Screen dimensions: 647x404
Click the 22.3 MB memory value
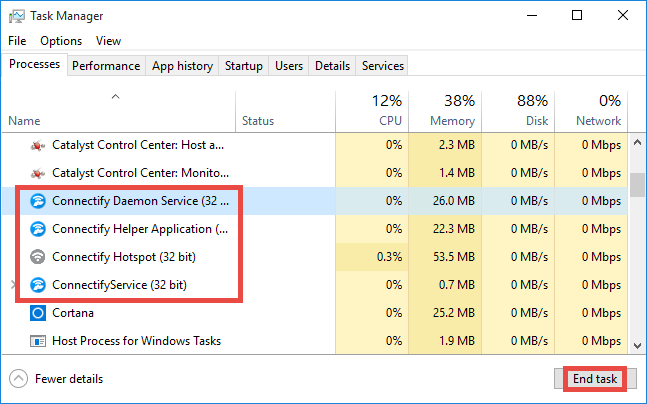tap(454, 229)
